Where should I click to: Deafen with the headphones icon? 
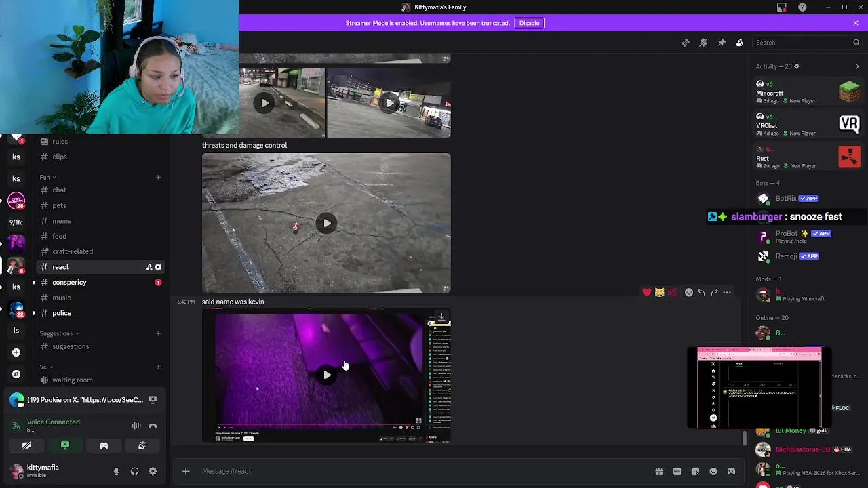point(134,471)
